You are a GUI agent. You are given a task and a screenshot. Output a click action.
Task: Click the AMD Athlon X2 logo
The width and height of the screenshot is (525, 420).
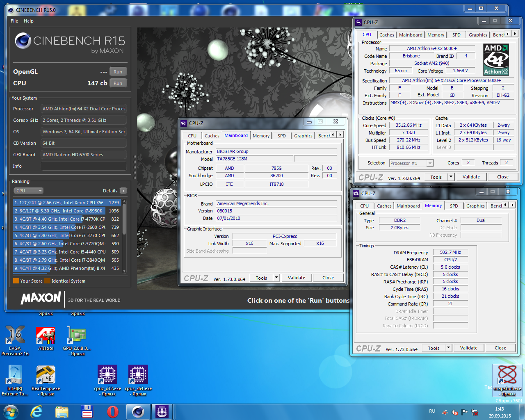(x=496, y=59)
